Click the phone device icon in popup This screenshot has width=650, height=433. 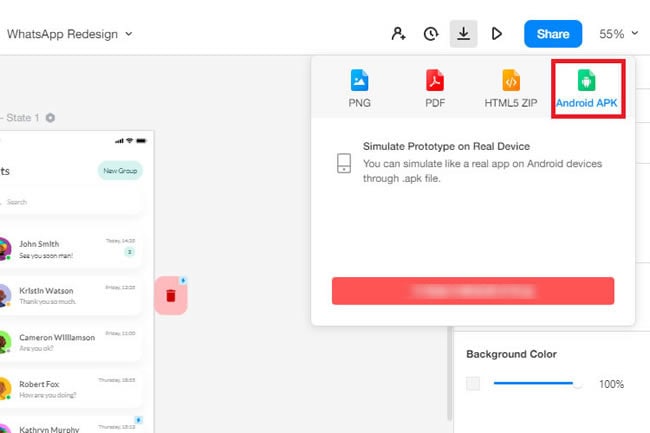[344, 163]
